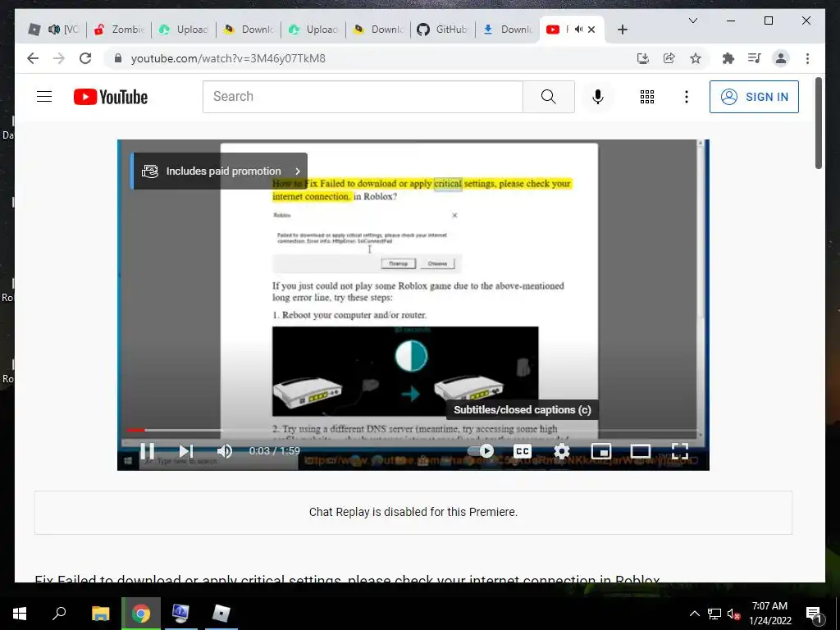
Task: Open the YouTube apps grid
Action: coord(647,97)
